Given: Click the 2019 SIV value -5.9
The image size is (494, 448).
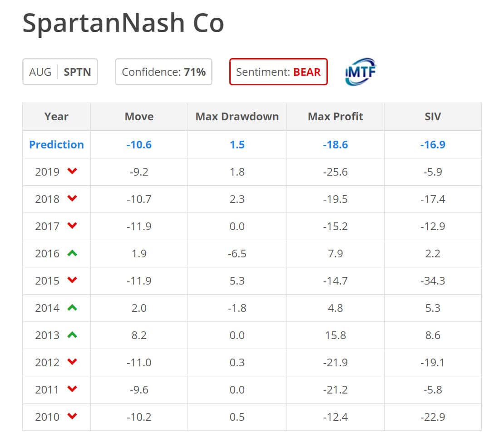Looking at the screenshot, I should [x=433, y=172].
